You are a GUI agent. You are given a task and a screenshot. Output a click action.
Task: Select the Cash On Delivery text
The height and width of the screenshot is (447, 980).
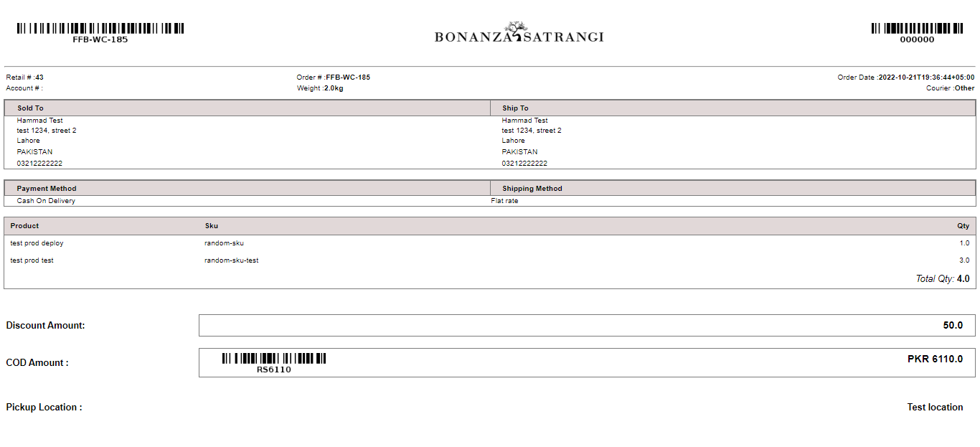click(46, 201)
